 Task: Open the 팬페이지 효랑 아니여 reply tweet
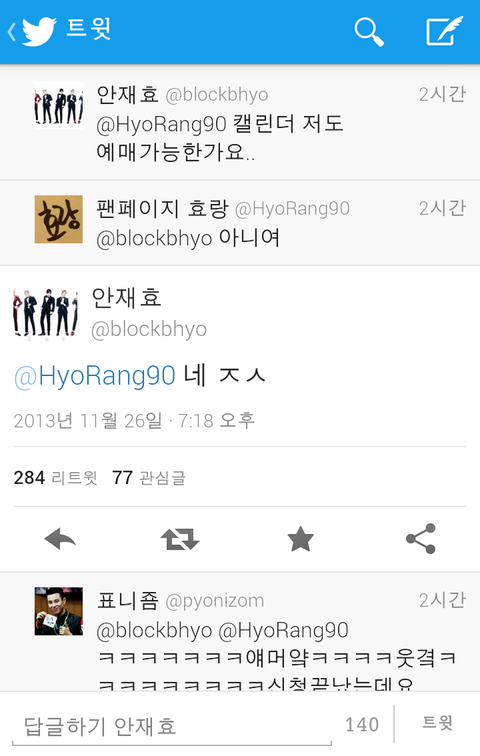click(x=240, y=223)
